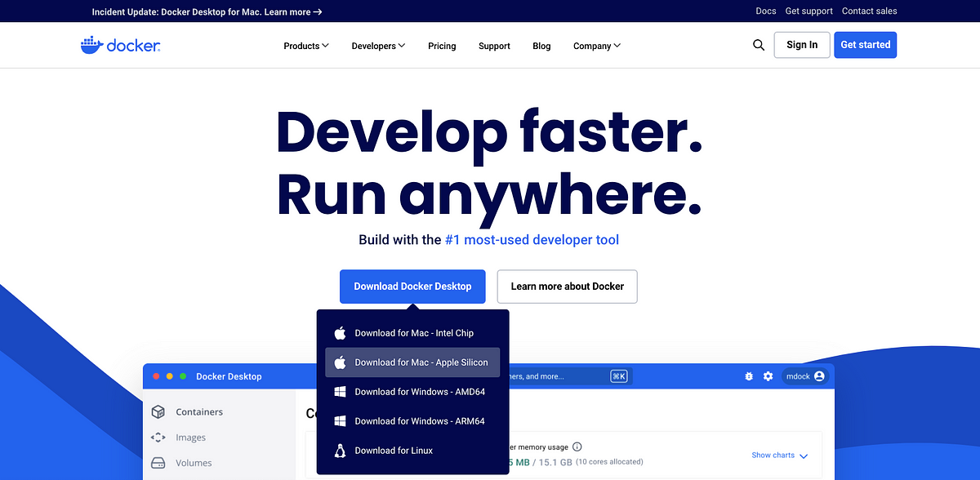Open the Docs link
The height and width of the screenshot is (480, 980).
tap(766, 11)
